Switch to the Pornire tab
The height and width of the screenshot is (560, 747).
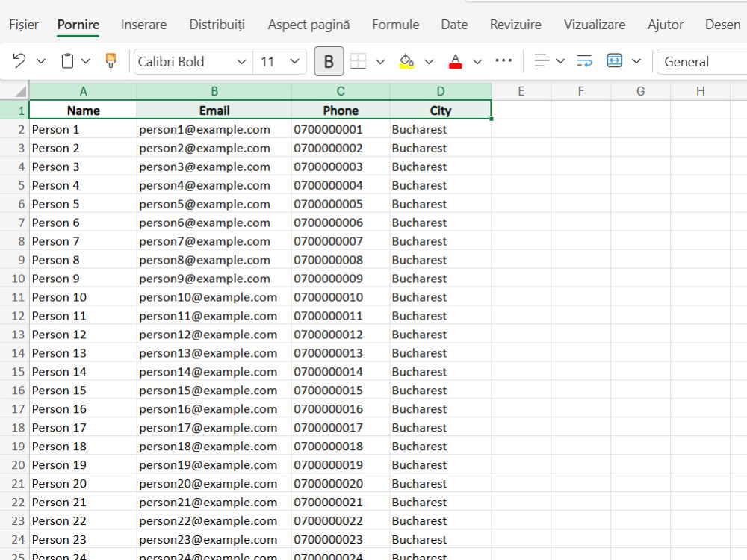pos(78,25)
